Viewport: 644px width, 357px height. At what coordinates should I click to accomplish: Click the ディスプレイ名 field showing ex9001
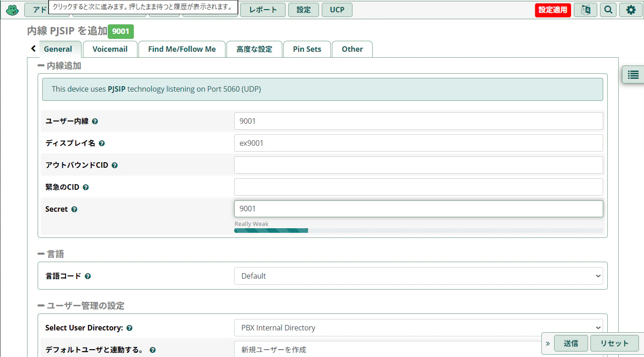tap(418, 143)
